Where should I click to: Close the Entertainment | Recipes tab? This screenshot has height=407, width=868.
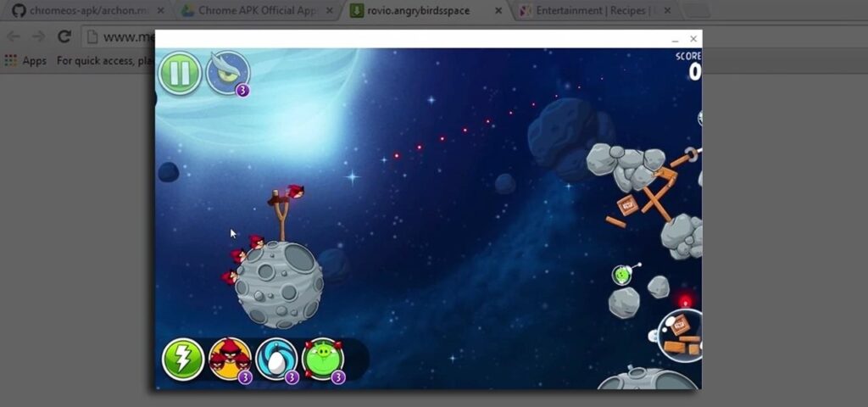tap(667, 10)
